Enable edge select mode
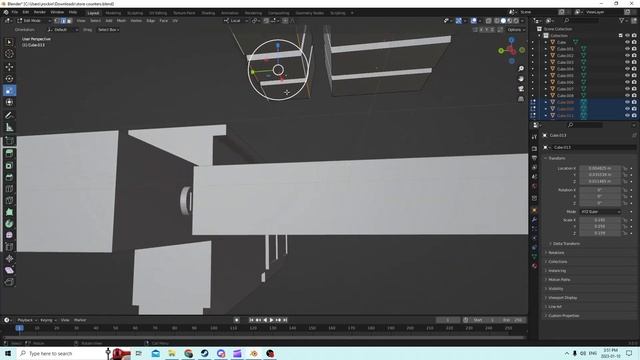This screenshot has width=640, height=360. click(63, 20)
